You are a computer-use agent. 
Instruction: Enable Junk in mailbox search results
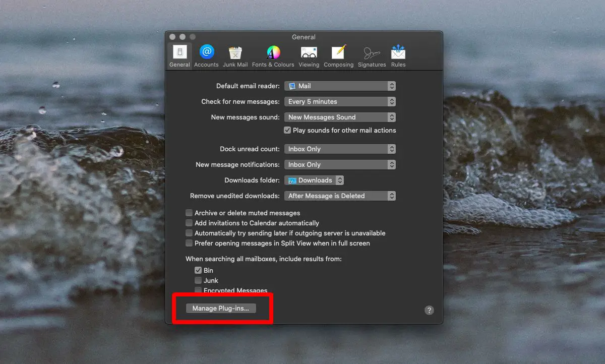pos(198,280)
